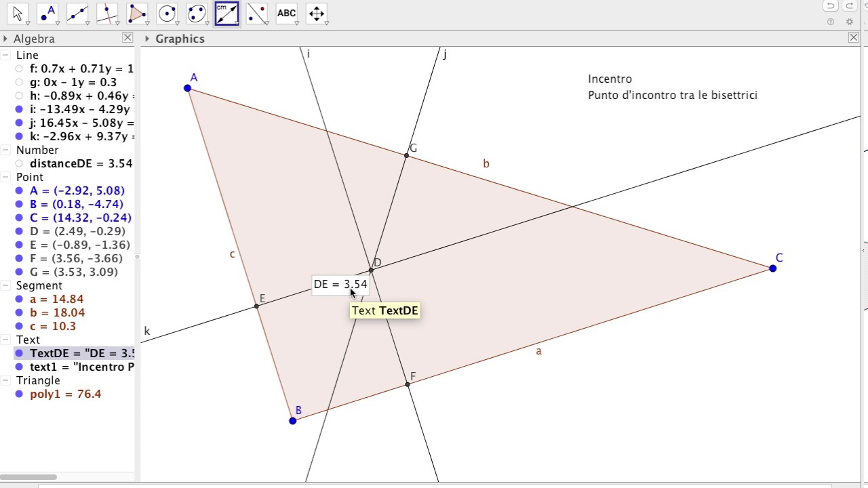
Task: Select the Distance or Length cm tool
Action: 226,14
